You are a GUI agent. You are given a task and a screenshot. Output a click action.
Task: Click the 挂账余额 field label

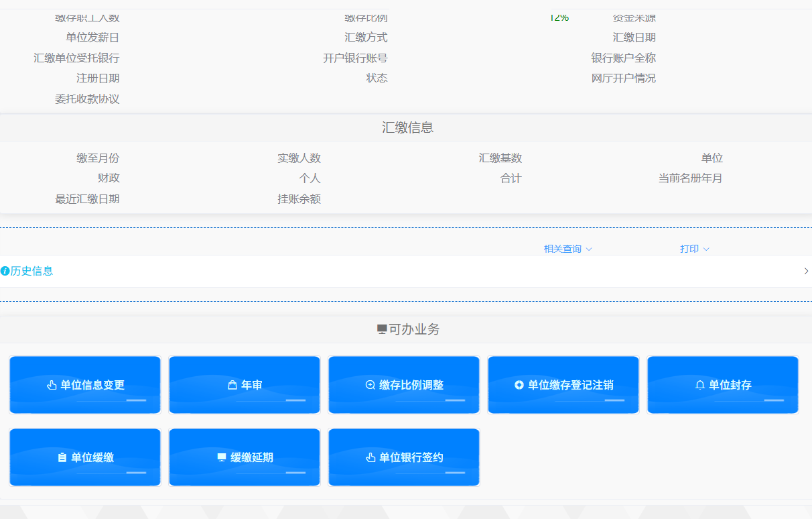tap(299, 199)
